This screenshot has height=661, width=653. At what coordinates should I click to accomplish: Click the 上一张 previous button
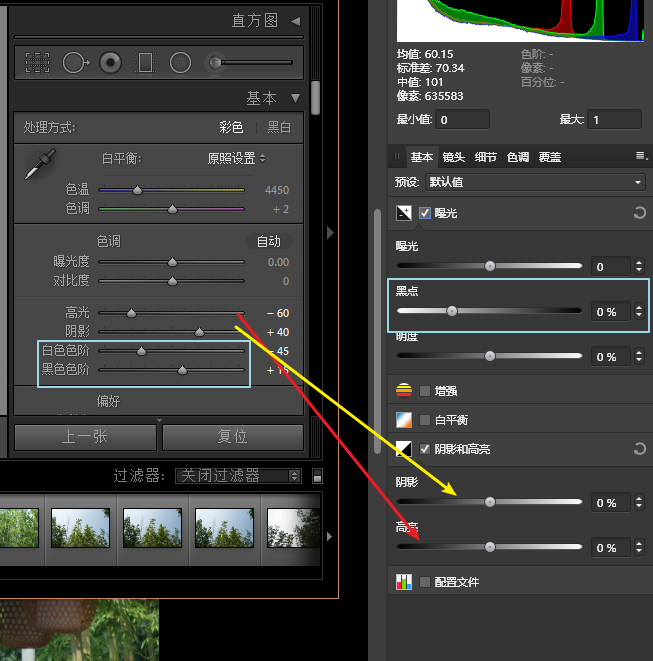click(85, 437)
